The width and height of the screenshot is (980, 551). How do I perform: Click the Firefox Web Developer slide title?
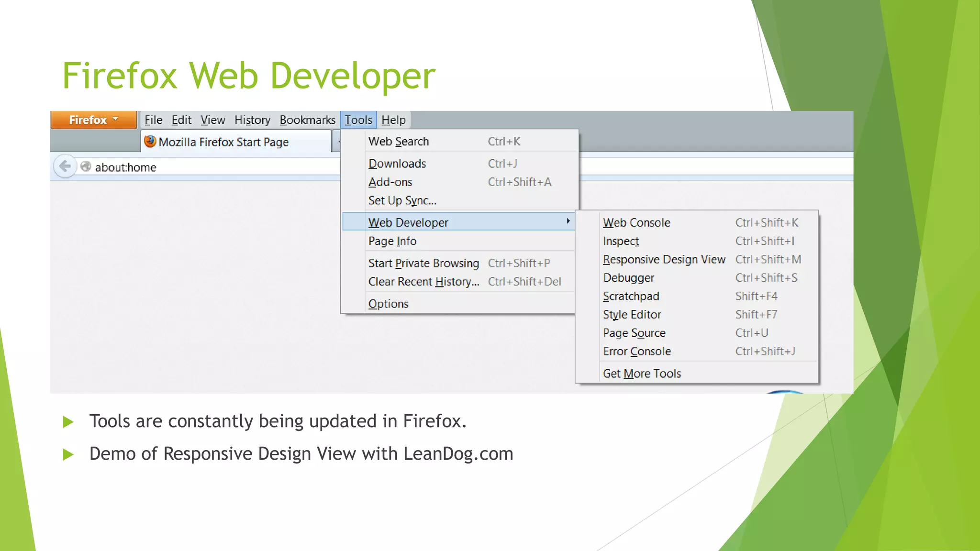[249, 76]
